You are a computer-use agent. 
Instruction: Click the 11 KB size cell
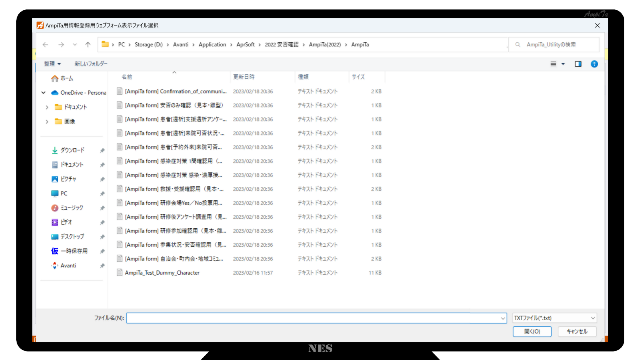[x=375, y=273]
